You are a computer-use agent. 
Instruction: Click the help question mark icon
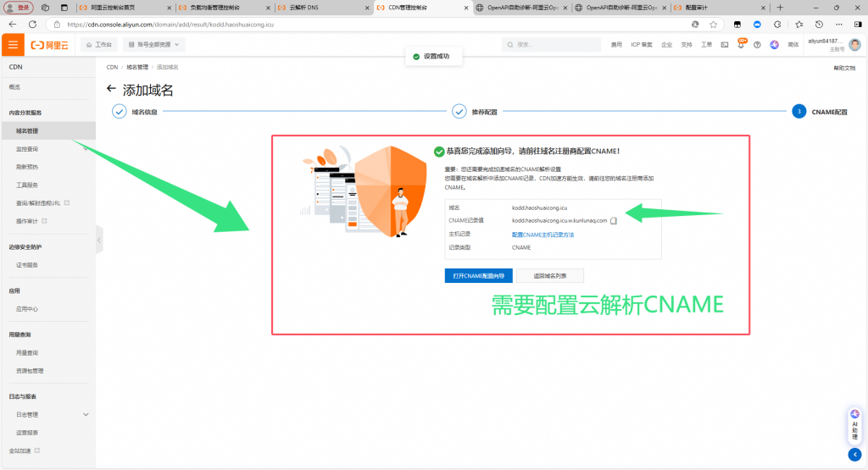coord(757,45)
